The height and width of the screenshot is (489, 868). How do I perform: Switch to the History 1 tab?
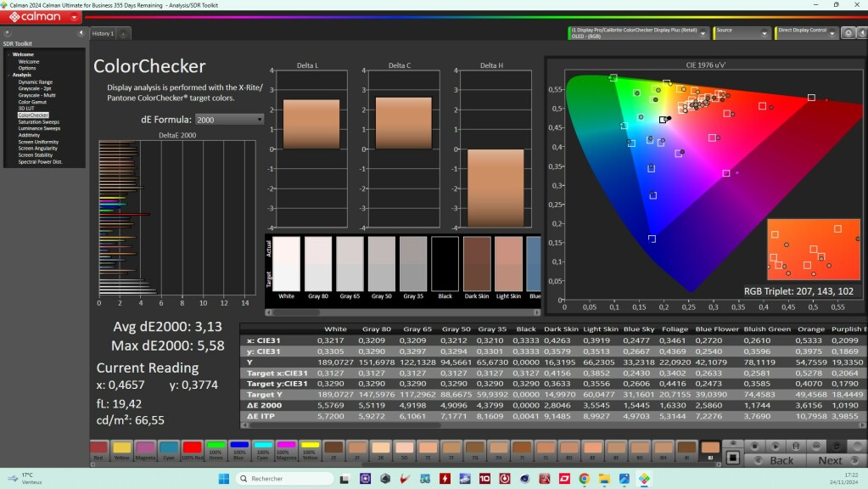point(103,34)
